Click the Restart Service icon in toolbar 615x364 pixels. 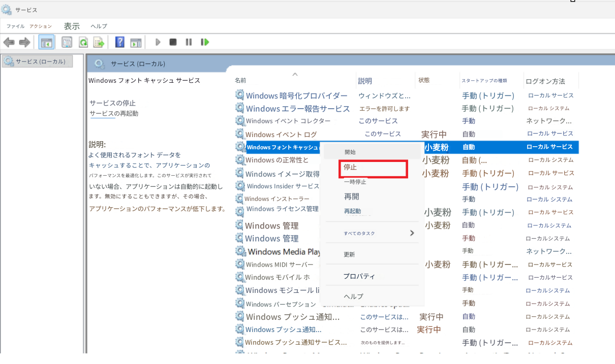pos(205,42)
